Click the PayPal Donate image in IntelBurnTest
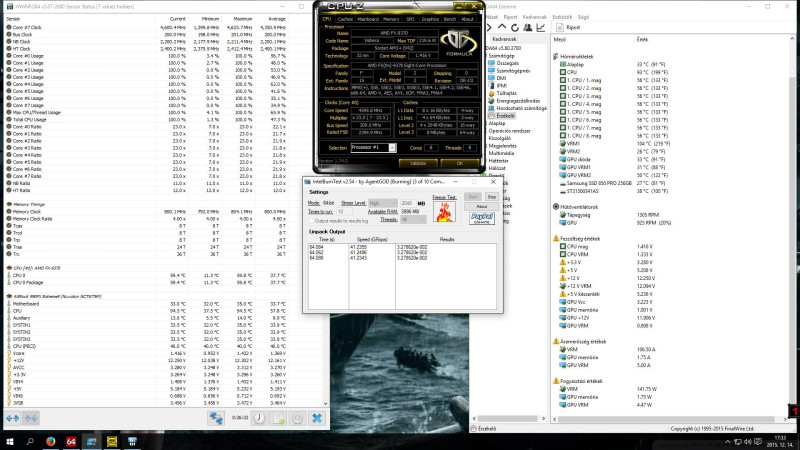This screenshot has height=450, width=800. [x=482, y=218]
